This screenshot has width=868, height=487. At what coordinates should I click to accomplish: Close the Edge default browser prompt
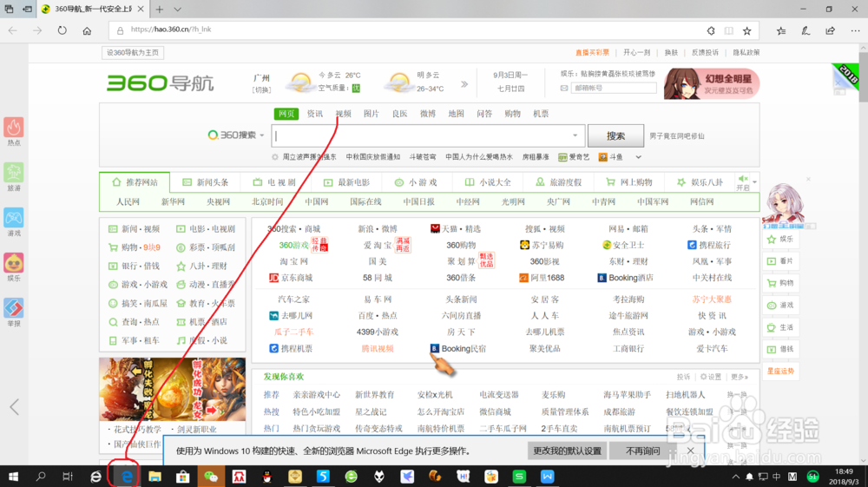point(690,451)
